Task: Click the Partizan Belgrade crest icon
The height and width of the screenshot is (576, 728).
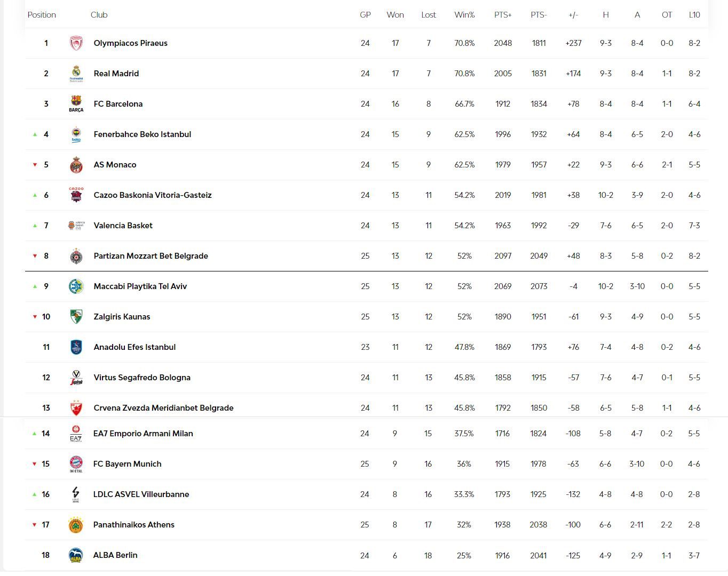Action: [x=76, y=256]
